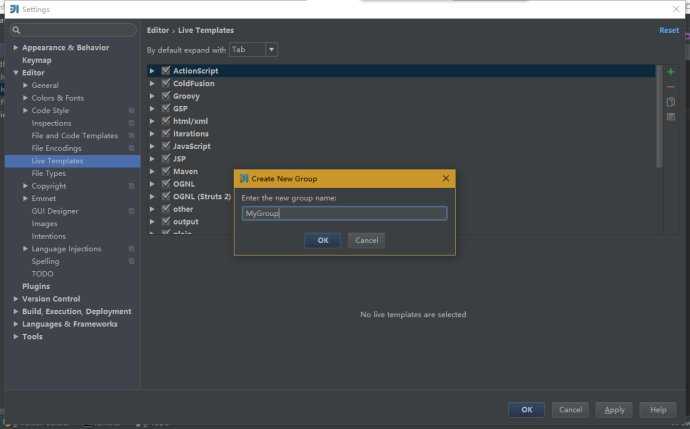Click the Reset link

coord(669,30)
